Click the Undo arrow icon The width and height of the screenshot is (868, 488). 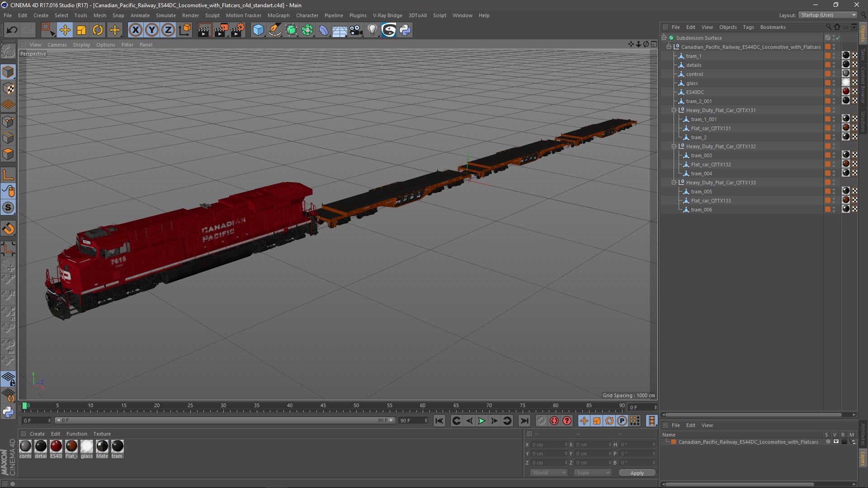(12, 30)
